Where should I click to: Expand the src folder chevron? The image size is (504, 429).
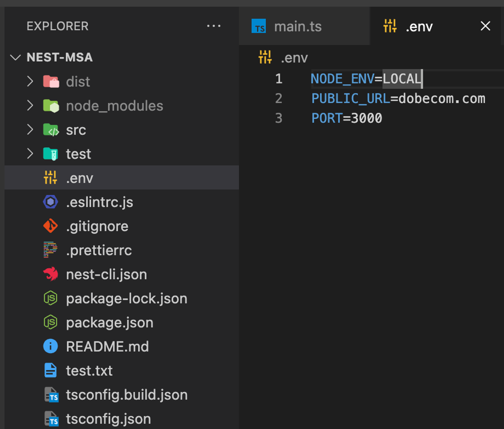coord(30,130)
